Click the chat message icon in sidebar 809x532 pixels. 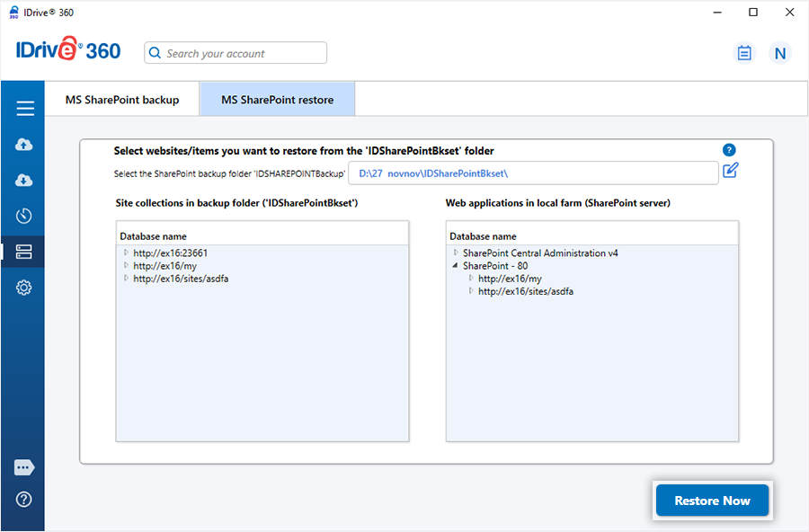click(x=24, y=467)
